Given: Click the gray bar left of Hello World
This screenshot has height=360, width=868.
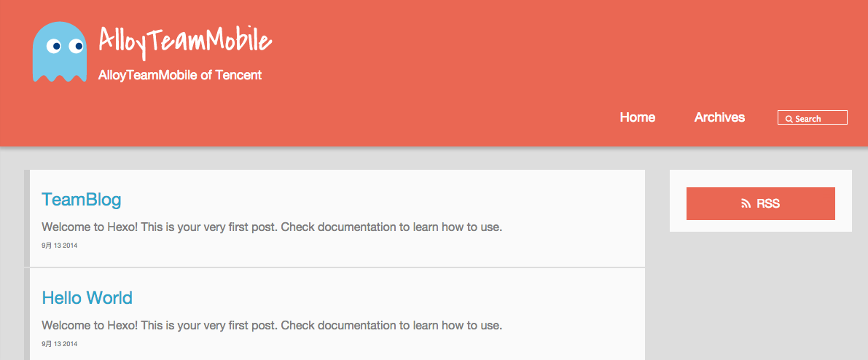Looking at the screenshot, I should 26,314.
